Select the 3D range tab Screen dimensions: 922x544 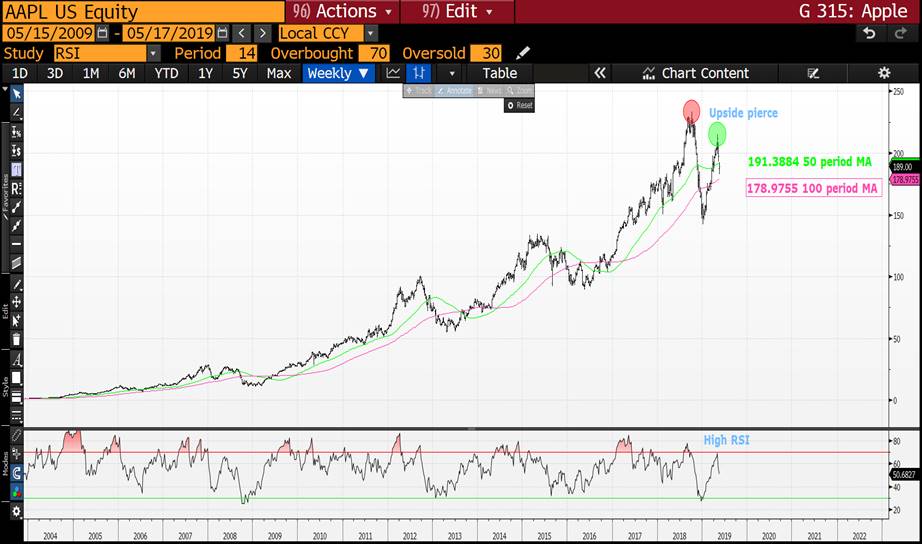(x=55, y=74)
